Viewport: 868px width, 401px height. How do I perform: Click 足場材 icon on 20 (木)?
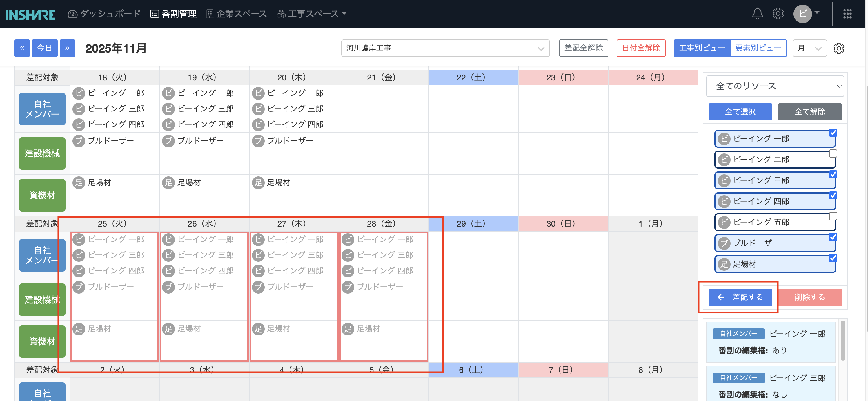[258, 183]
